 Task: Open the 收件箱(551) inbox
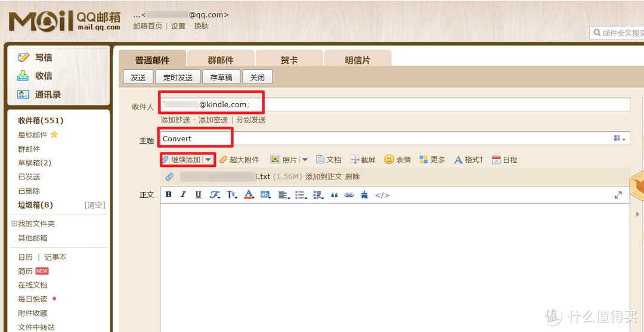coord(41,120)
